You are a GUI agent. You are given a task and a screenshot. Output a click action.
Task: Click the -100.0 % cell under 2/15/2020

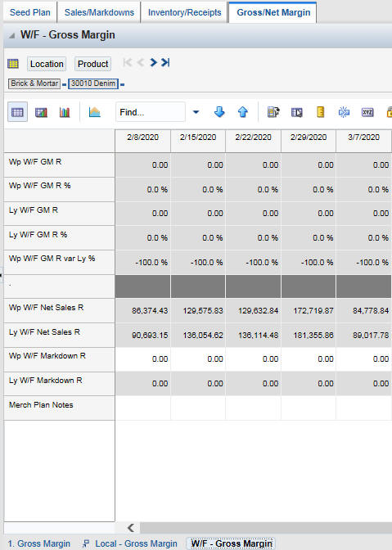tap(198, 263)
